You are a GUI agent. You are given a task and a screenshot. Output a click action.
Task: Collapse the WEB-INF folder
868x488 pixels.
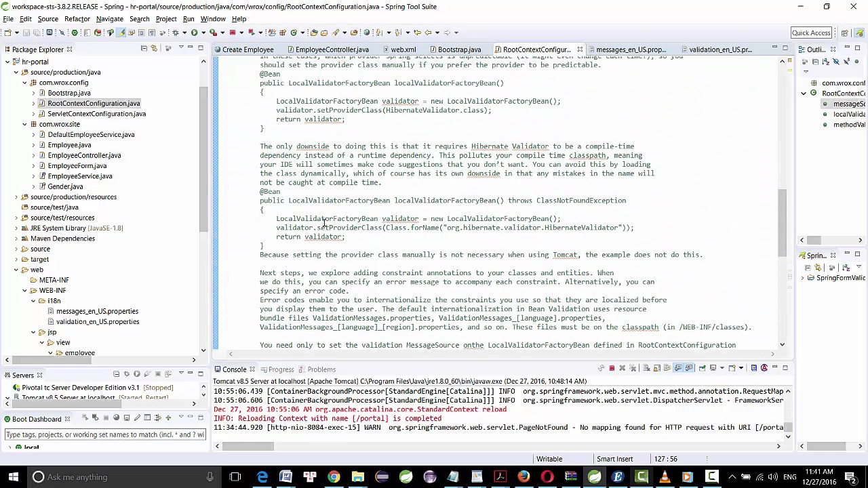24,291
